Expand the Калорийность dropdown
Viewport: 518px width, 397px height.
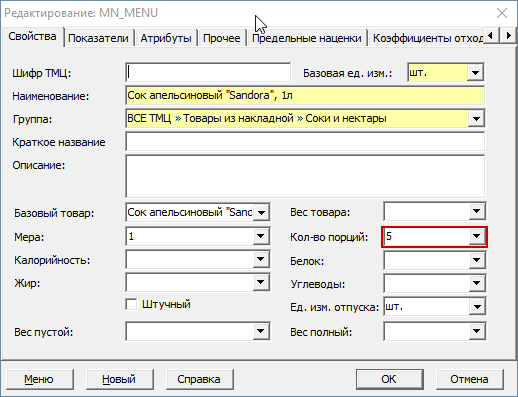[261, 259]
